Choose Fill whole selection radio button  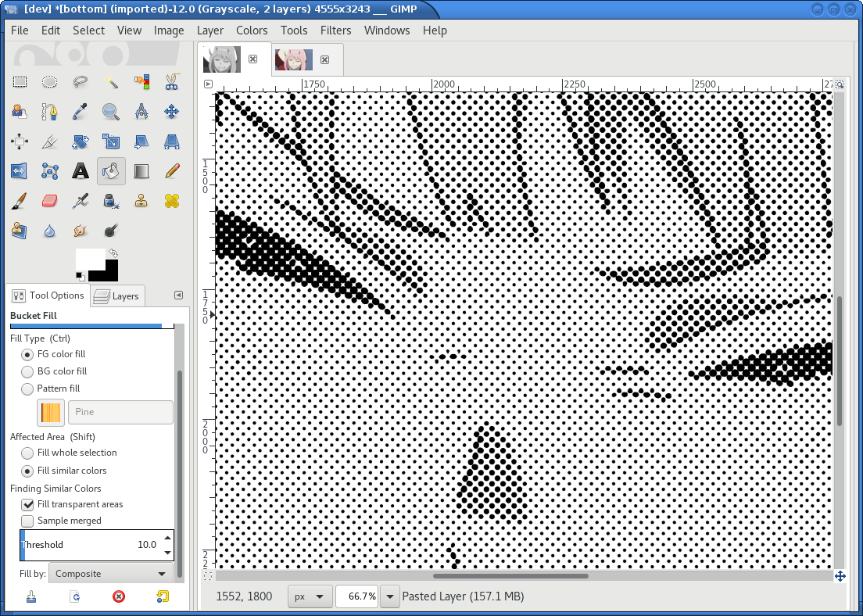point(28,453)
